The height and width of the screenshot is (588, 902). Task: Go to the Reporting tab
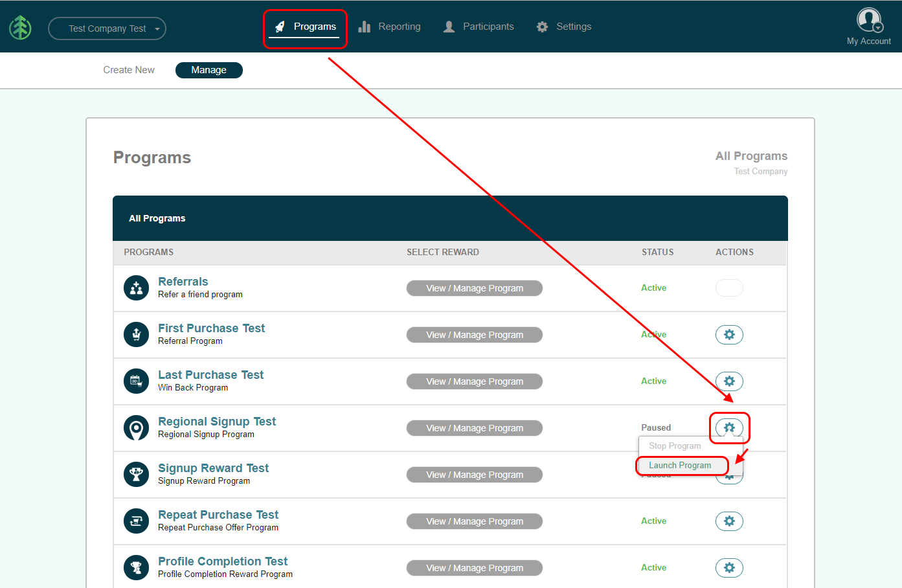point(390,27)
